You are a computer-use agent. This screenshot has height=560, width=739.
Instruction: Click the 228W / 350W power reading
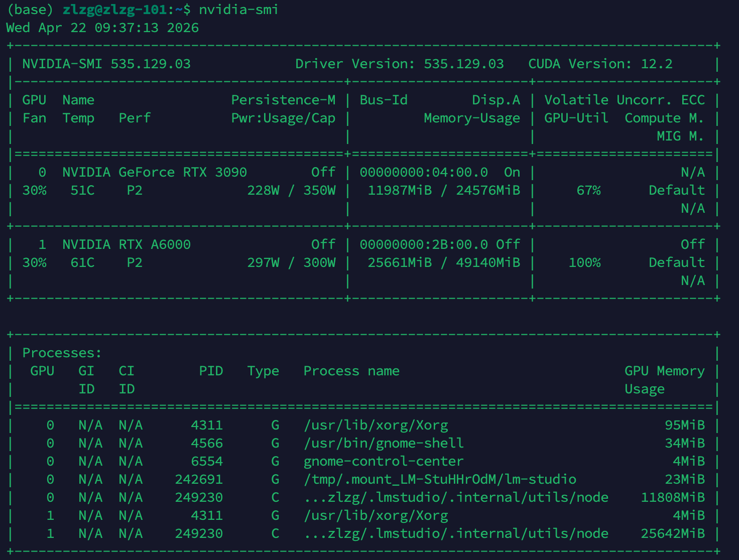click(291, 190)
